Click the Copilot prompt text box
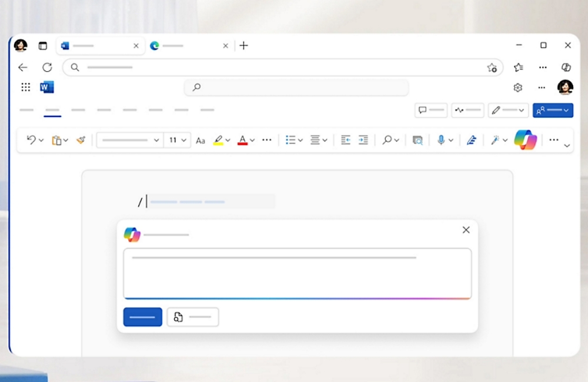This screenshot has height=382, width=588. (x=298, y=273)
